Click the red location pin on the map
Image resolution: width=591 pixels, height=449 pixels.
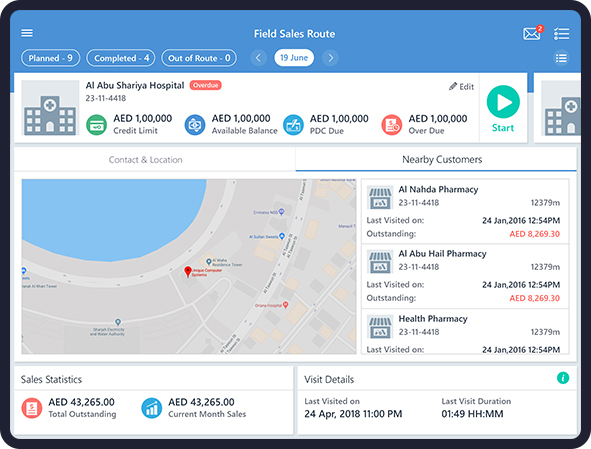[188, 271]
